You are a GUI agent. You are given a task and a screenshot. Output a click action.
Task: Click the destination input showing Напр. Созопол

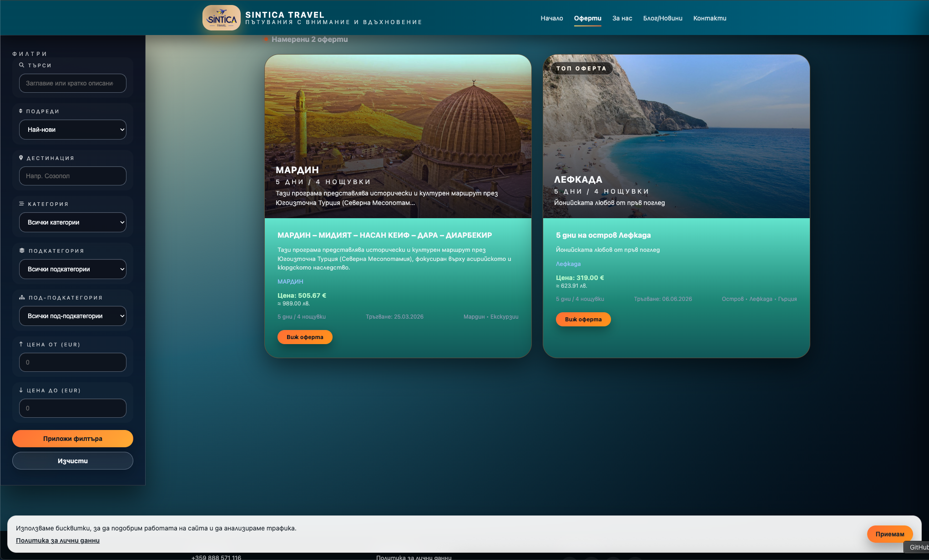tap(72, 176)
